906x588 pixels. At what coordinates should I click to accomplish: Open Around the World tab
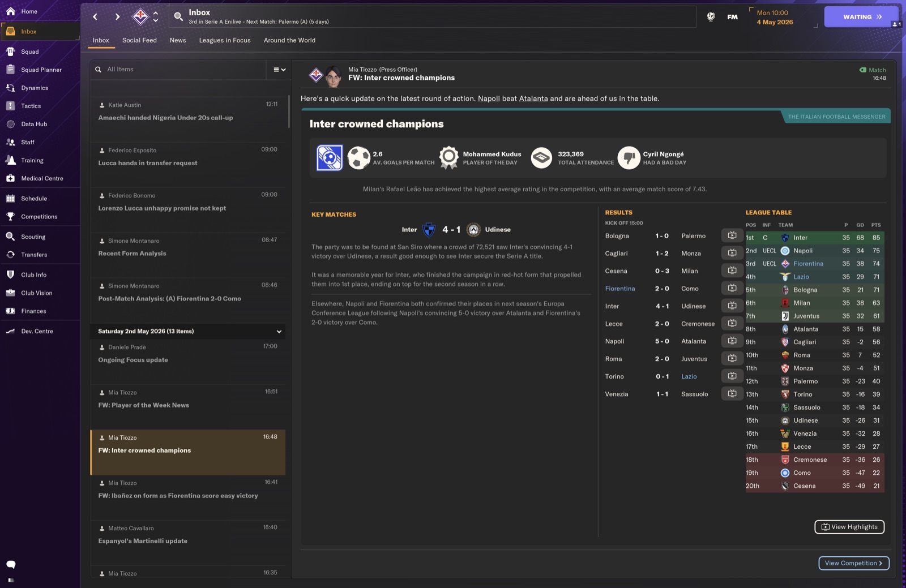click(x=289, y=40)
